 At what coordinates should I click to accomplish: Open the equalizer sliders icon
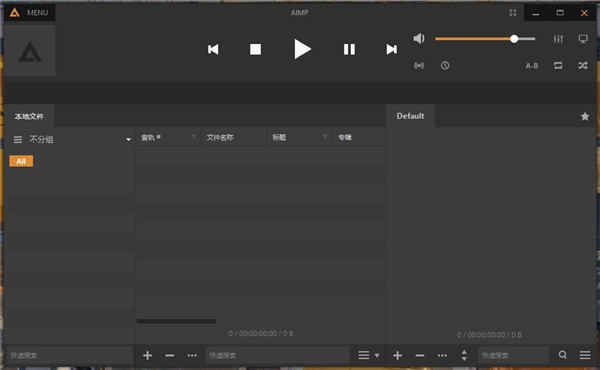558,39
